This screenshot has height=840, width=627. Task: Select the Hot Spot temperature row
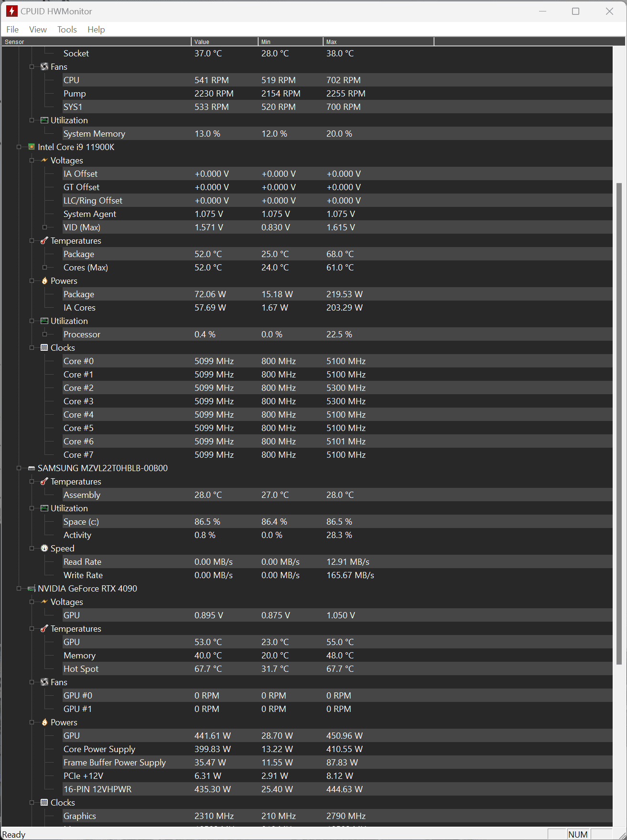click(81, 669)
